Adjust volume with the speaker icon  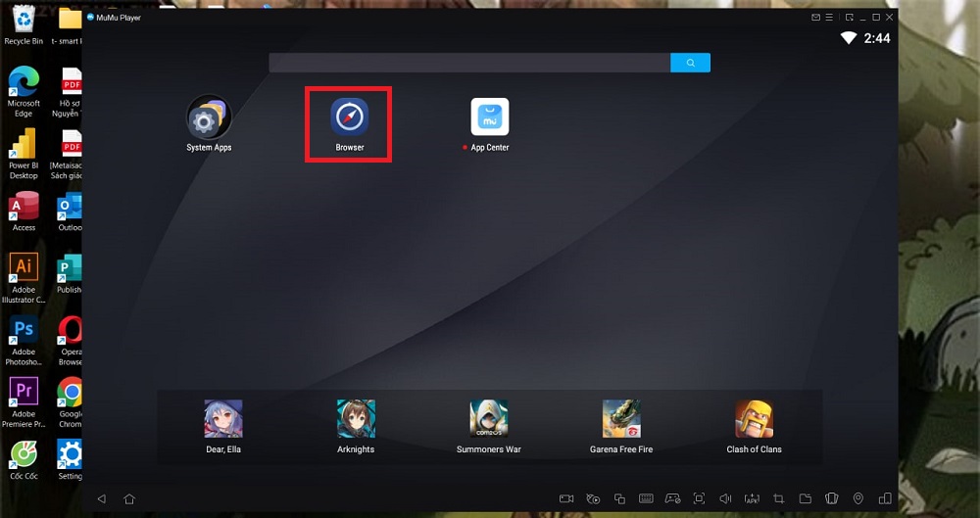coord(725,498)
